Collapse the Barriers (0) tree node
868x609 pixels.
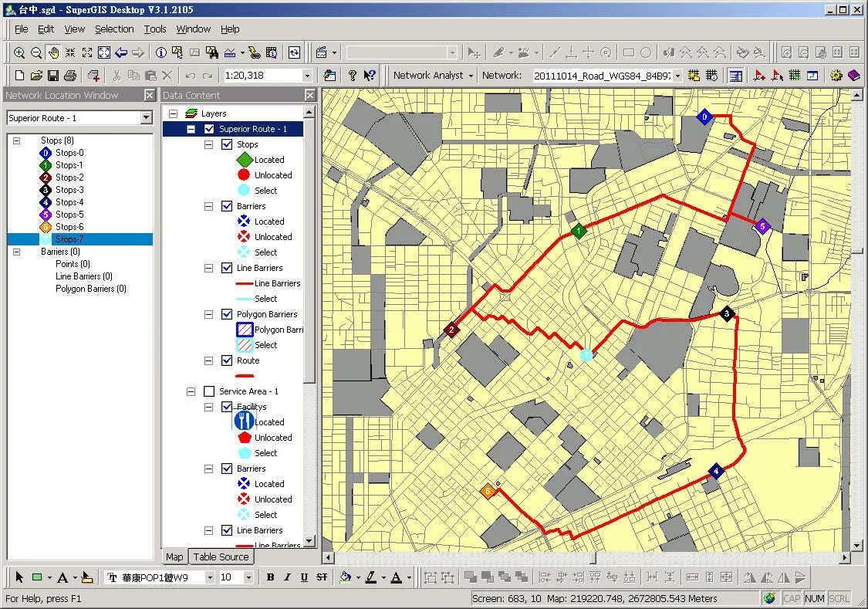click(x=17, y=252)
